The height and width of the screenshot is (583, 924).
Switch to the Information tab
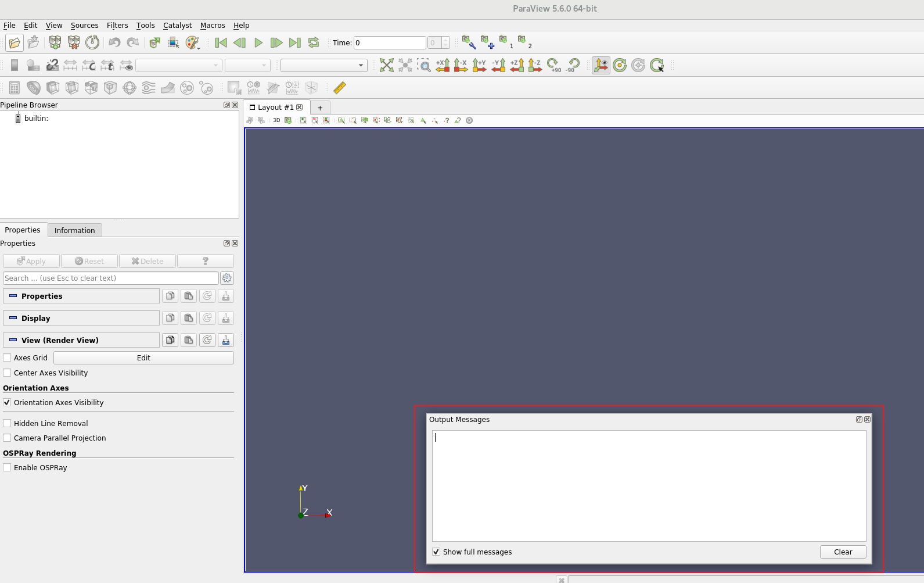coord(75,230)
